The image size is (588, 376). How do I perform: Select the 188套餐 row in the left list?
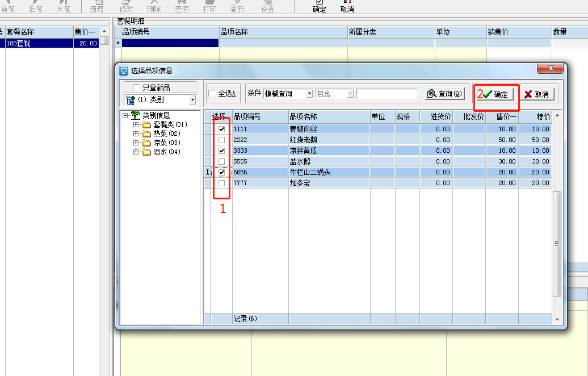pos(40,43)
